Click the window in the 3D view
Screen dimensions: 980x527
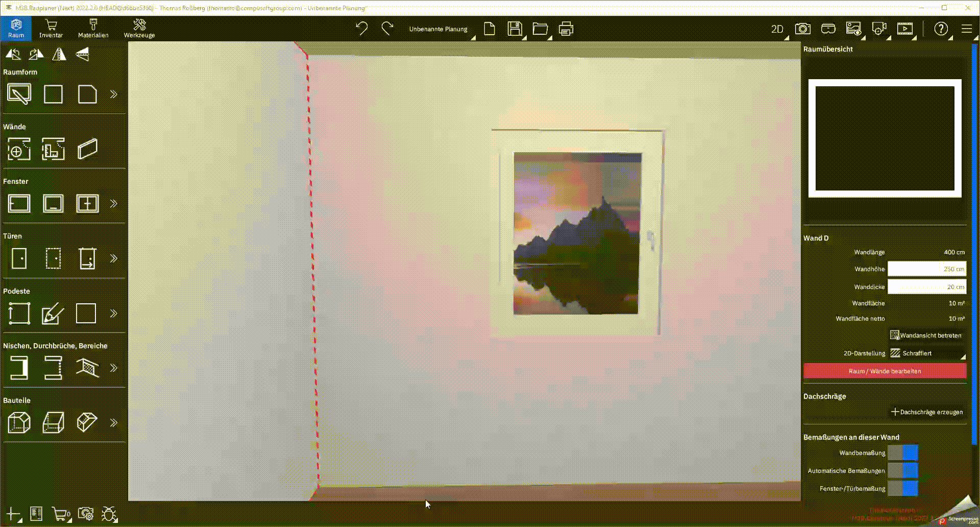coord(577,233)
